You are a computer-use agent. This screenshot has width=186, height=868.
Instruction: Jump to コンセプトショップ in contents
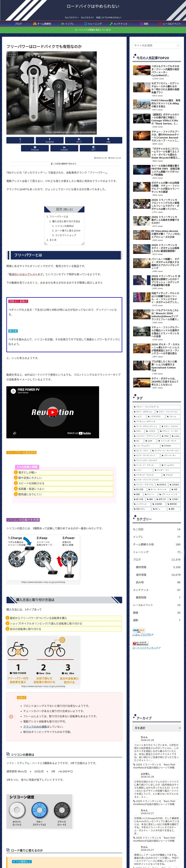pos(65,235)
